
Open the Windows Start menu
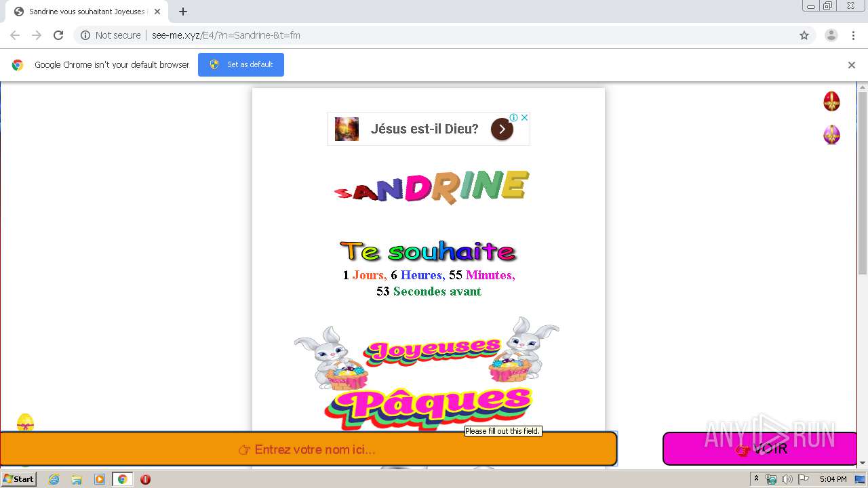pyautogui.click(x=18, y=479)
